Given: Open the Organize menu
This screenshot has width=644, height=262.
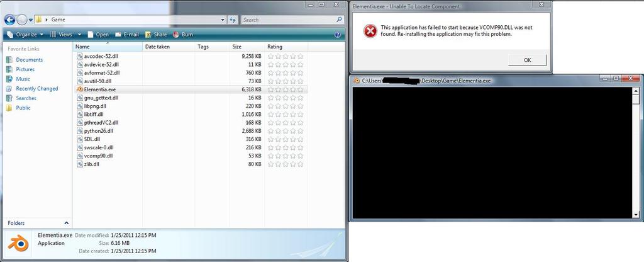Looking at the screenshot, I should [x=25, y=35].
